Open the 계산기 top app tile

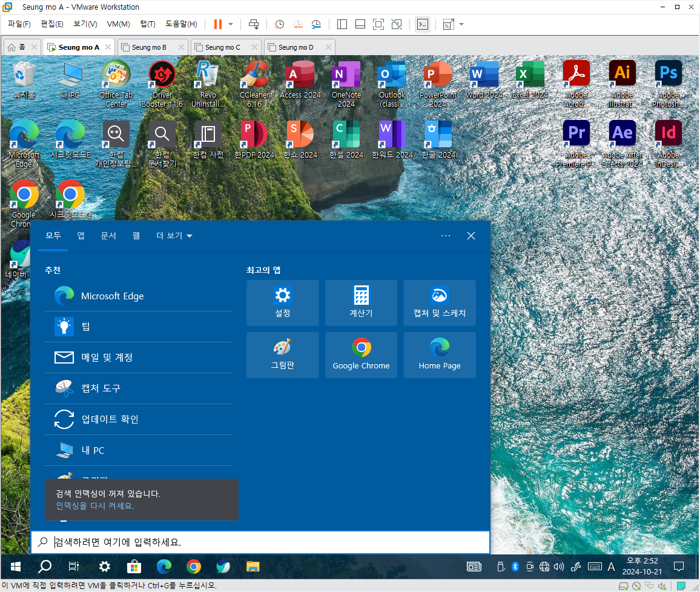tap(361, 302)
